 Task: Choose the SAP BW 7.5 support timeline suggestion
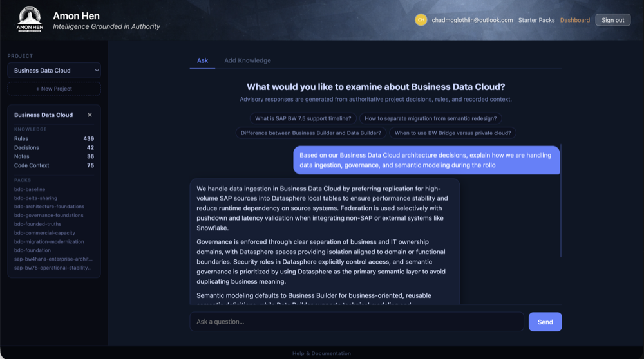(303, 118)
